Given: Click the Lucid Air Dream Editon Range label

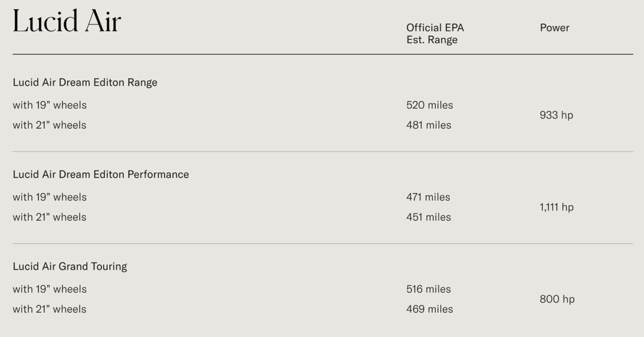Looking at the screenshot, I should tap(85, 83).
